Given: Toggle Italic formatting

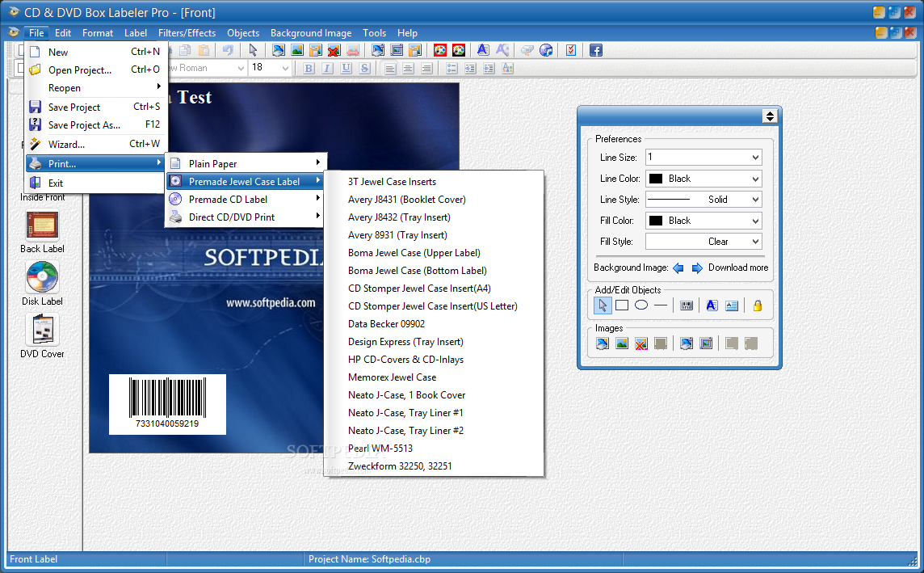Looking at the screenshot, I should coord(327,69).
